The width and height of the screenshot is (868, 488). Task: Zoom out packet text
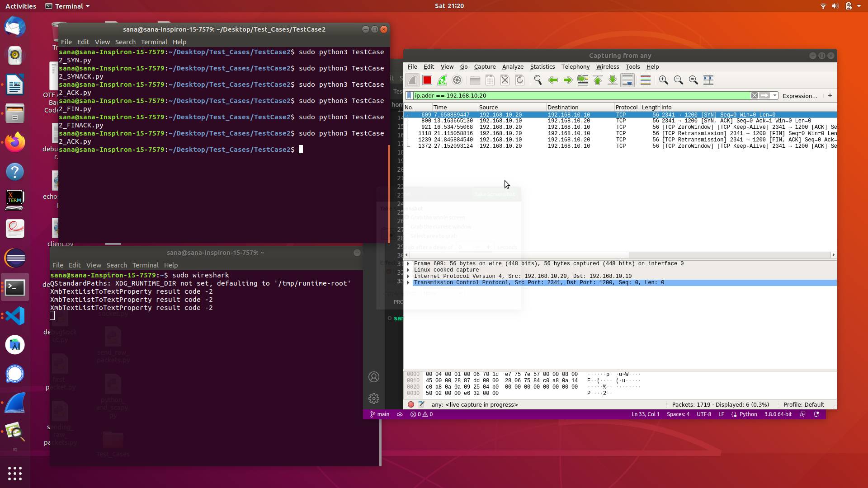678,80
